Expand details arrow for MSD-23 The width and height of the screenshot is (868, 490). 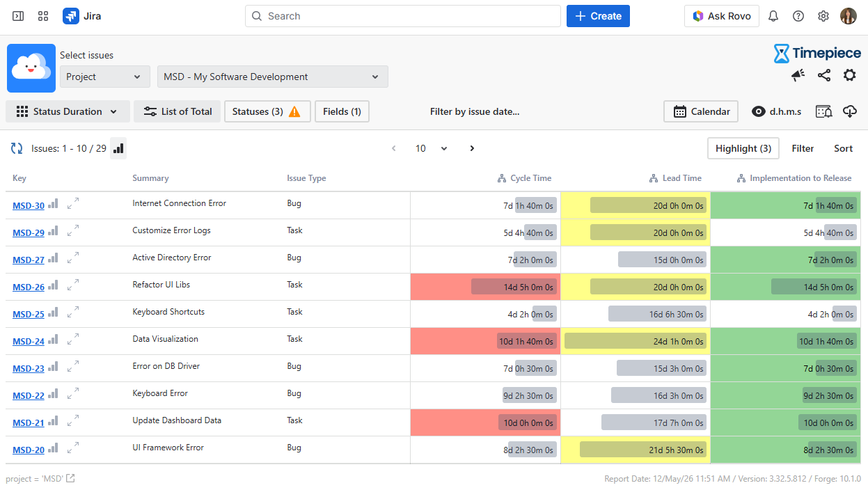click(73, 366)
